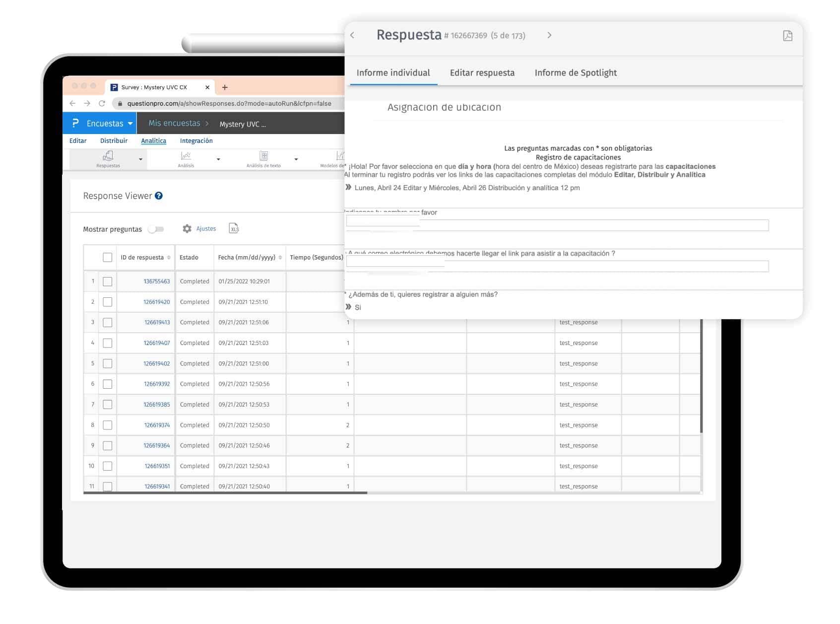Click the lock icon in address bar
This screenshot has height=624, width=840.
120,104
